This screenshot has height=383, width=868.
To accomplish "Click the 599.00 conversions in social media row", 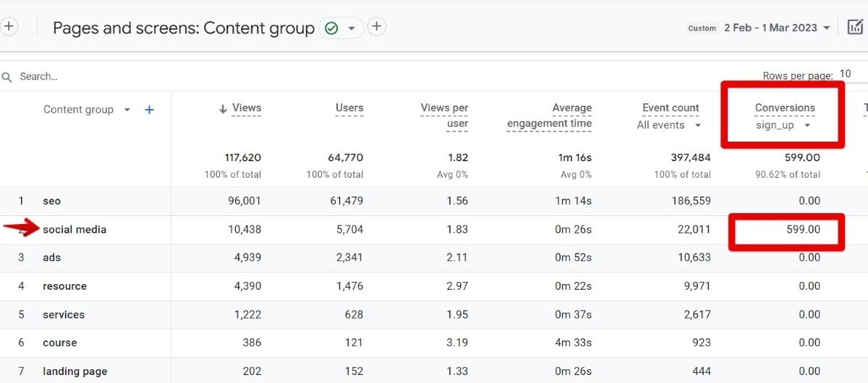I will (x=804, y=229).
